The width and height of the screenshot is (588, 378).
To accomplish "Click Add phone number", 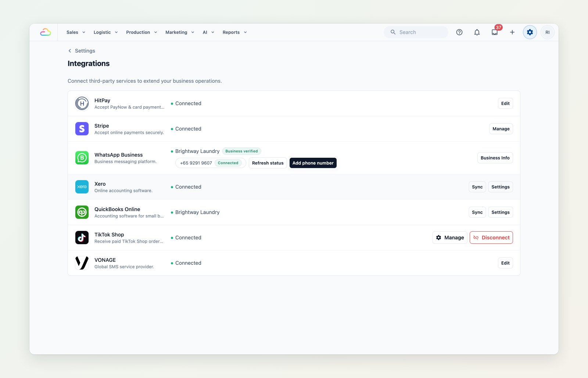I will (x=313, y=163).
